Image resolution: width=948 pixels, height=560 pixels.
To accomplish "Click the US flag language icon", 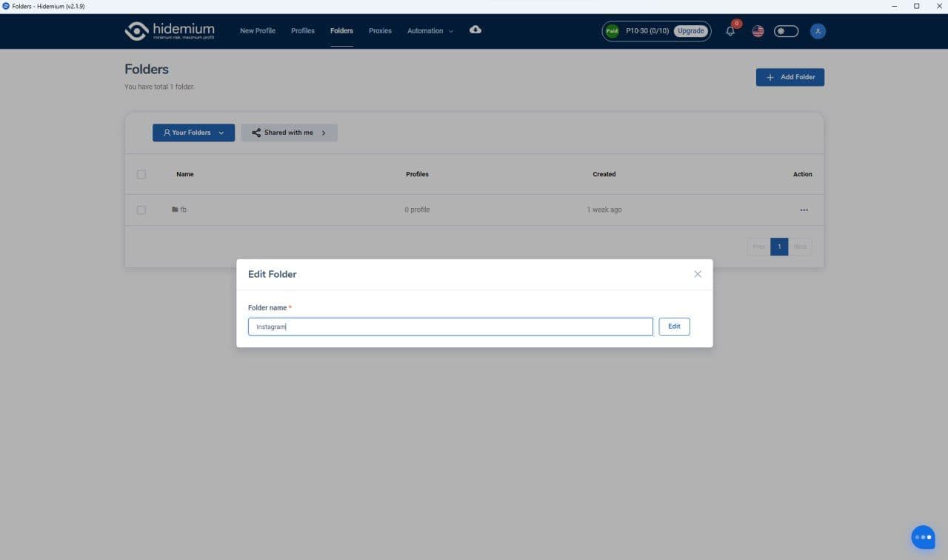I will click(758, 31).
